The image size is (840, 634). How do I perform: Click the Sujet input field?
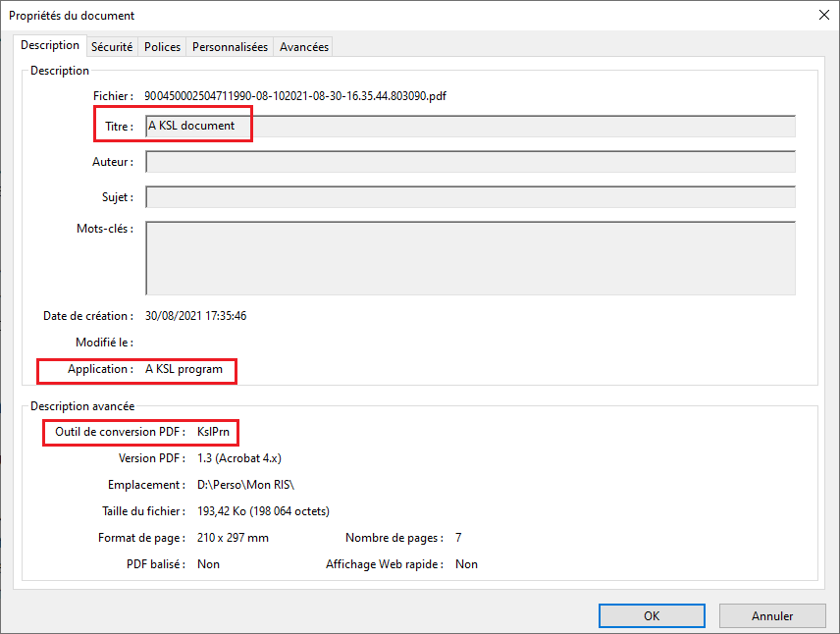(x=470, y=197)
